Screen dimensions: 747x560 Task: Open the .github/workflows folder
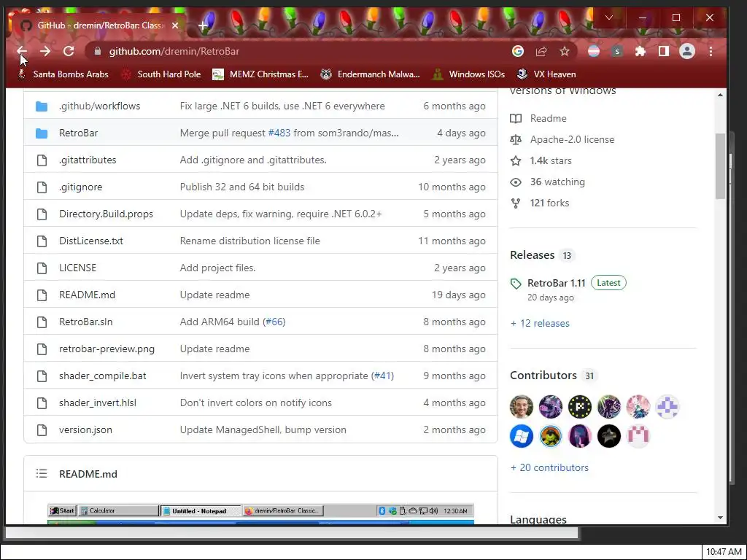[x=99, y=106]
